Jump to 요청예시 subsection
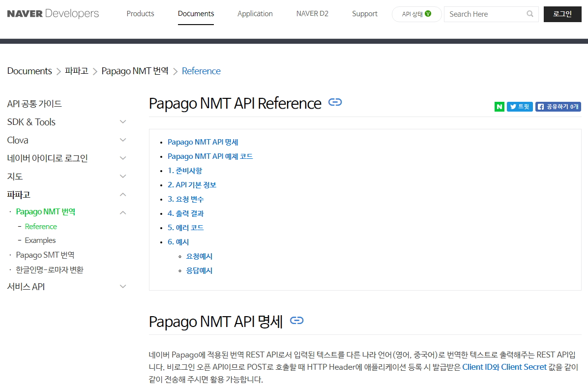The height and width of the screenshot is (386, 588). tap(200, 256)
